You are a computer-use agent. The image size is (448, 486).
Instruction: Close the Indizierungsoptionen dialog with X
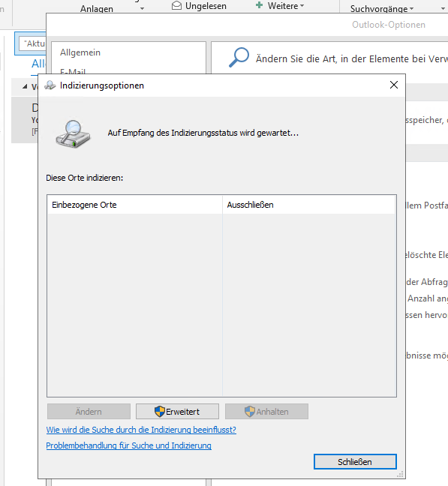[x=394, y=85]
